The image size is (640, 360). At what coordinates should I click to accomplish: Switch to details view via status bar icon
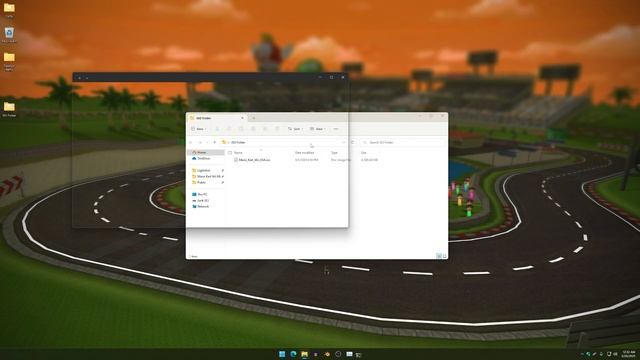439,256
